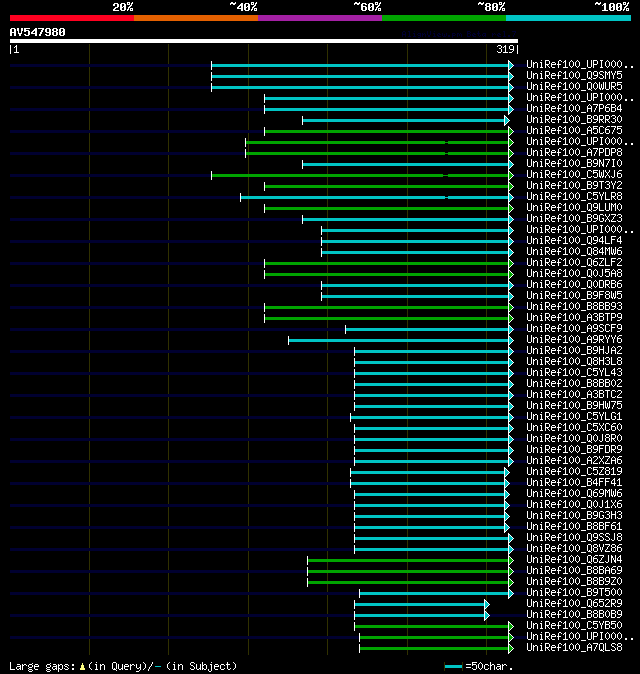Click the red 20% identity legend segment
640x674 pixels.
72,18
